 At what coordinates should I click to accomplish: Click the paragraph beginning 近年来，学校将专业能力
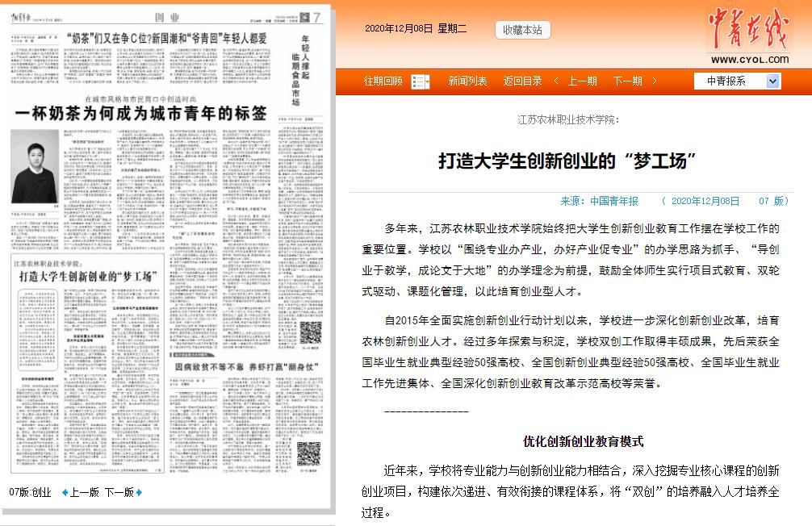pyautogui.click(x=570, y=491)
